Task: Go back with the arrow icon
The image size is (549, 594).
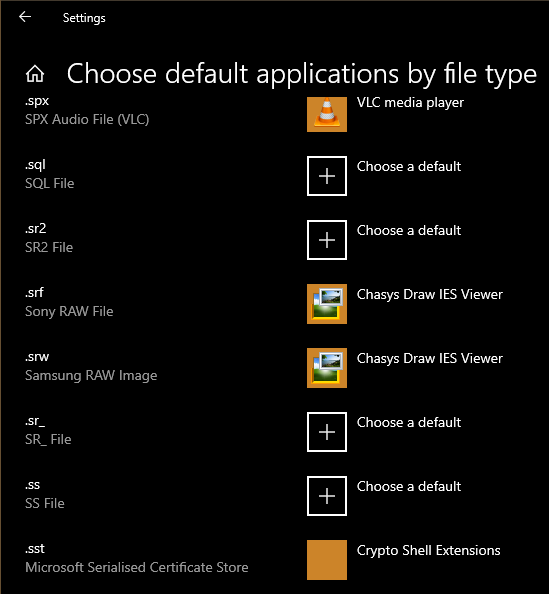Action: coord(25,17)
